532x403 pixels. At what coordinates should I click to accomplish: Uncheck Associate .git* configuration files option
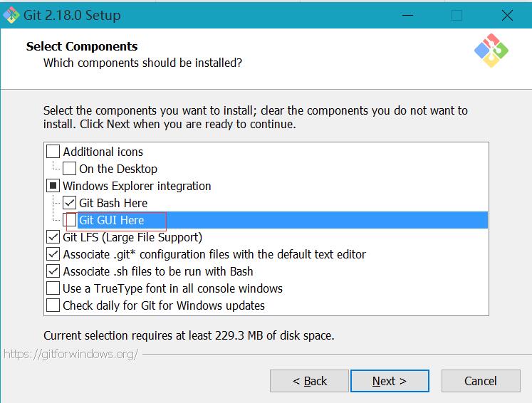[53, 254]
